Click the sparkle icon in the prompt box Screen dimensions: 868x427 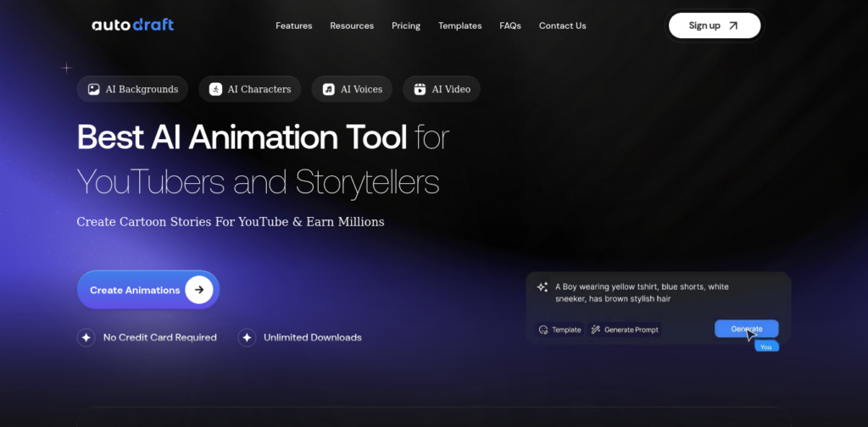542,287
